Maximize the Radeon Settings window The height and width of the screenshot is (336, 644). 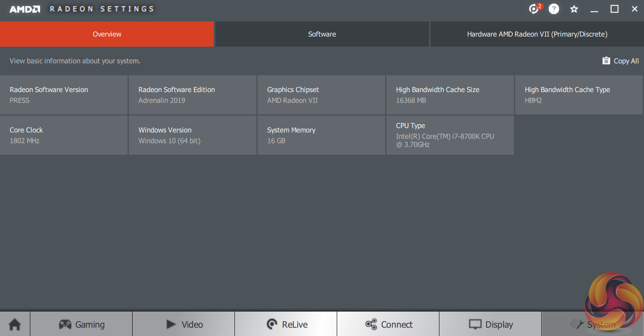(x=615, y=9)
